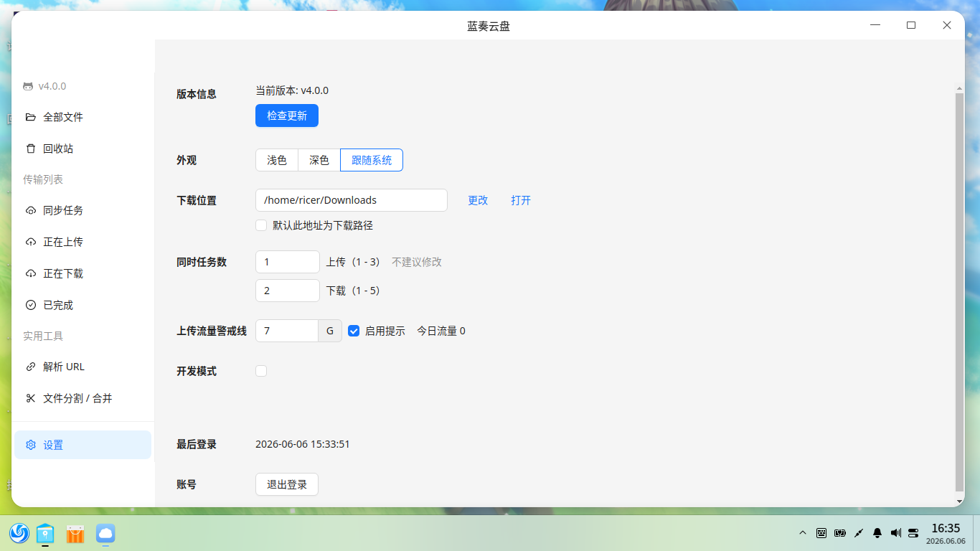Open 文件分割 / 合并 tool
980x551 pixels.
pos(83,398)
